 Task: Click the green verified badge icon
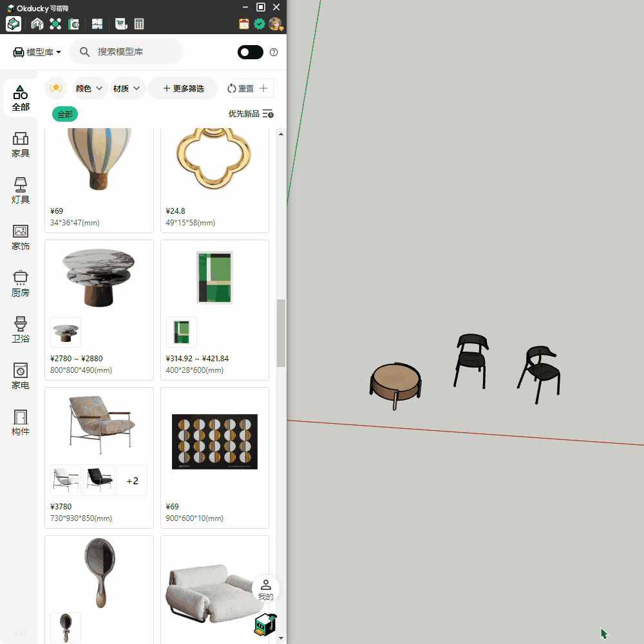[x=260, y=24]
